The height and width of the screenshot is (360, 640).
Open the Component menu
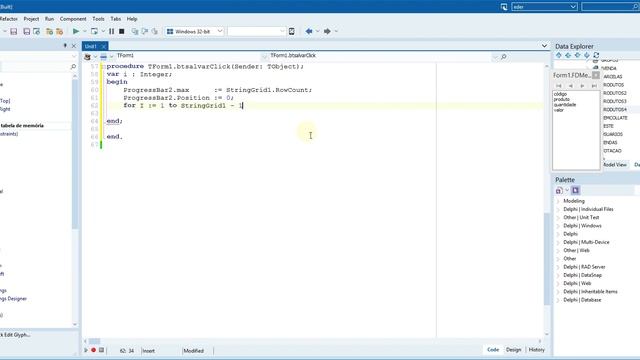pyautogui.click(x=73, y=19)
